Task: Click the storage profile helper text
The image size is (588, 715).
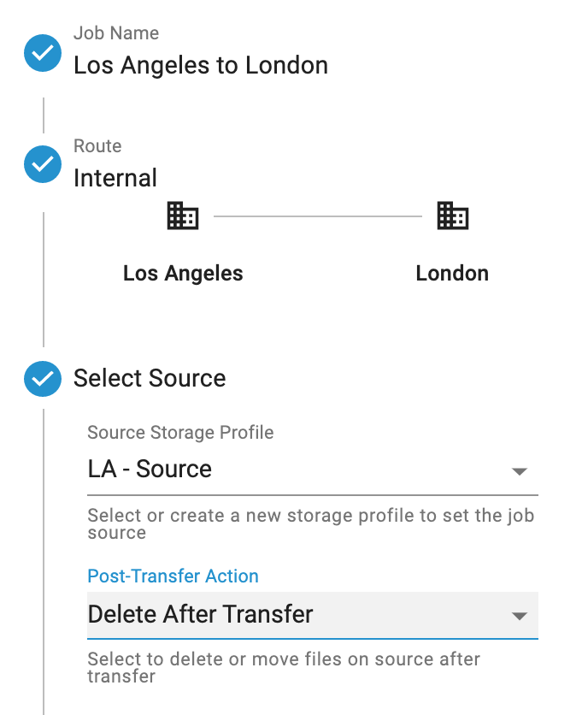Action: pos(310,524)
